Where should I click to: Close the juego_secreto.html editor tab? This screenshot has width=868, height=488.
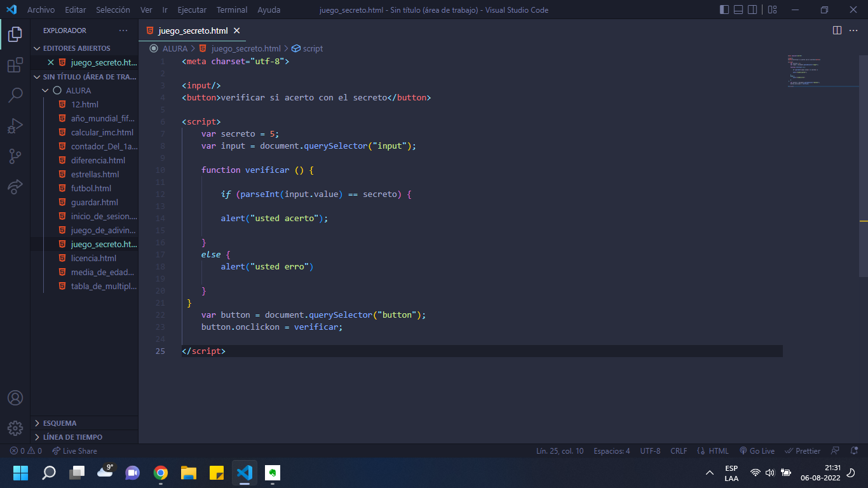[237, 30]
